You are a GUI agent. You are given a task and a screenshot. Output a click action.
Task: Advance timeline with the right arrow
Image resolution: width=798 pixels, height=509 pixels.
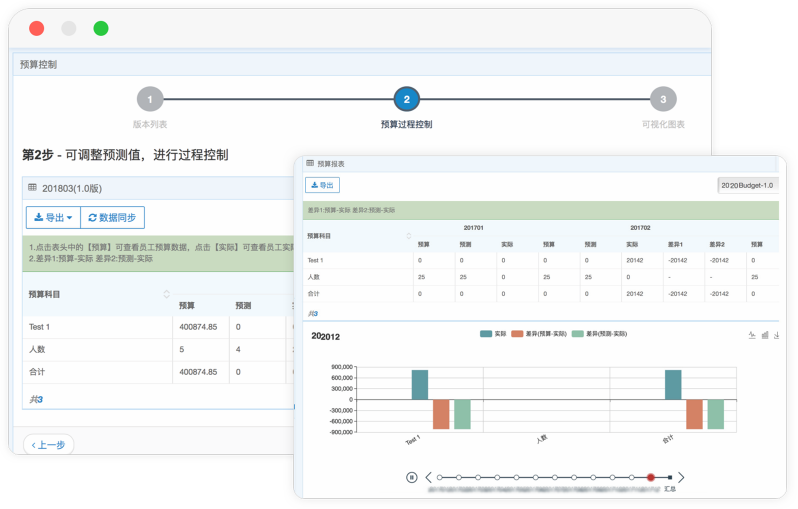tap(682, 478)
